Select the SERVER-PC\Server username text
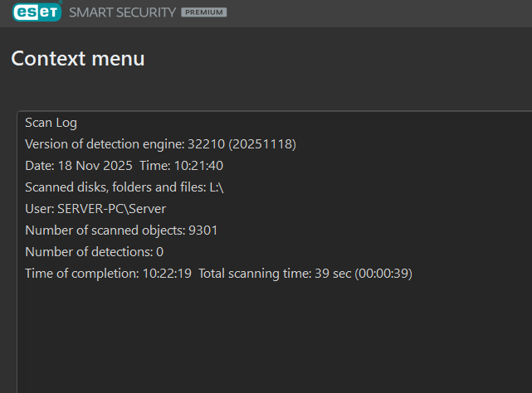Viewport: 532px width, 393px height. (112, 209)
